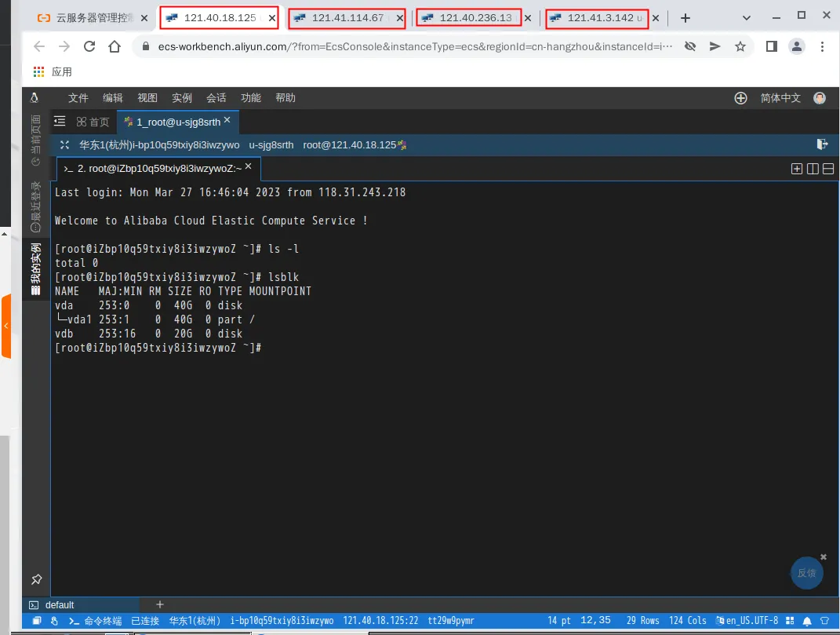Open the 反馈 feedback button
840x635 pixels.
807,573
